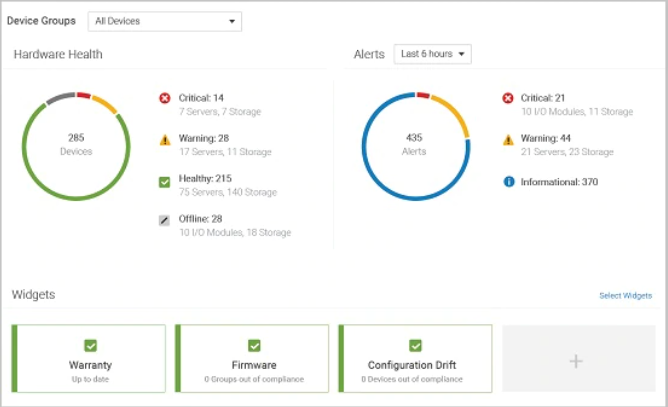Click the plus icon to add widget
This screenshot has width=668, height=407.
click(576, 361)
